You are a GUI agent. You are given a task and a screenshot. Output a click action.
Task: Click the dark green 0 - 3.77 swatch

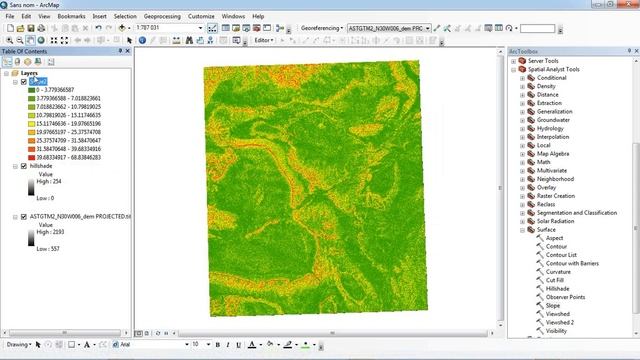[31, 90]
